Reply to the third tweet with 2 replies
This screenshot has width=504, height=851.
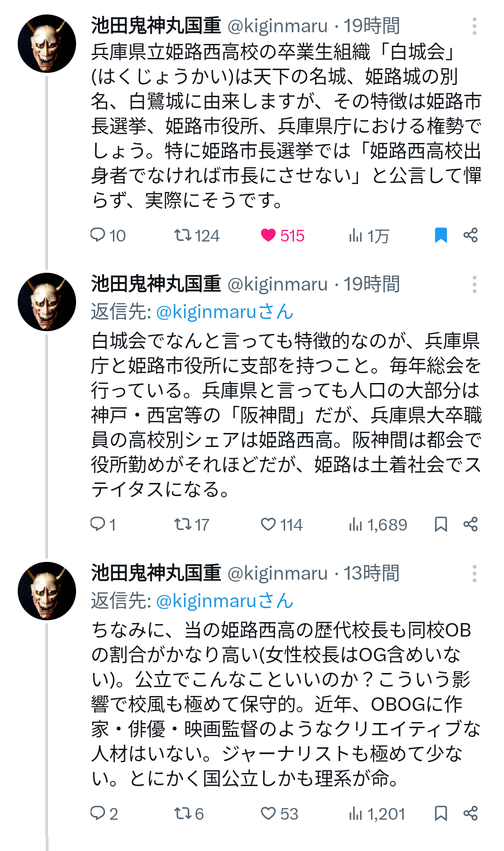pyautogui.click(x=98, y=813)
